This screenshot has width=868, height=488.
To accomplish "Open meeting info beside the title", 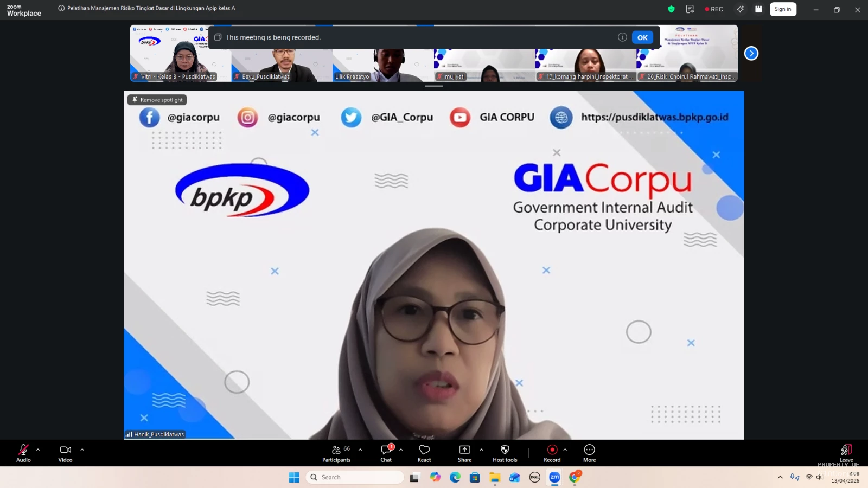I will (x=61, y=8).
